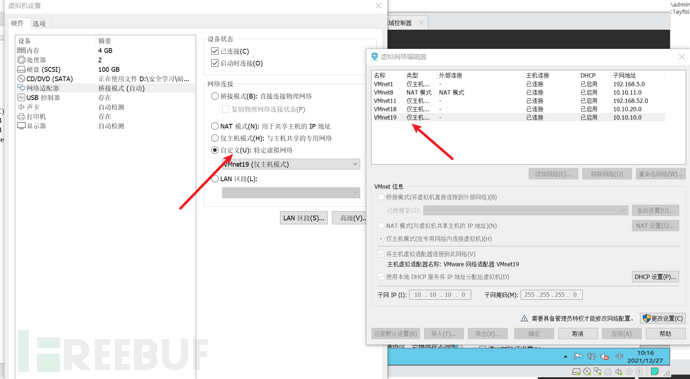Select the 硬盘 (SCSI) disk icon
This screenshot has height=379, width=690.
(21, 70)
